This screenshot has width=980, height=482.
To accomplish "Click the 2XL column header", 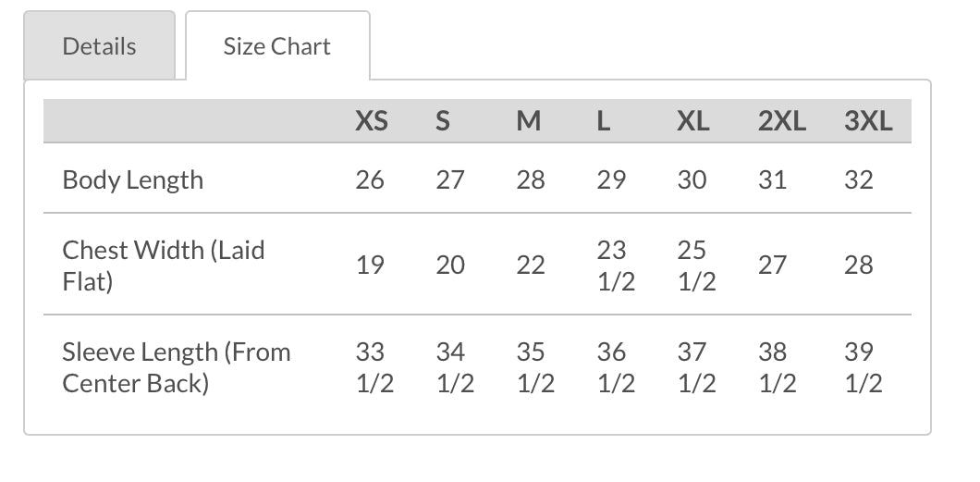I will click(x=782, y=121).
